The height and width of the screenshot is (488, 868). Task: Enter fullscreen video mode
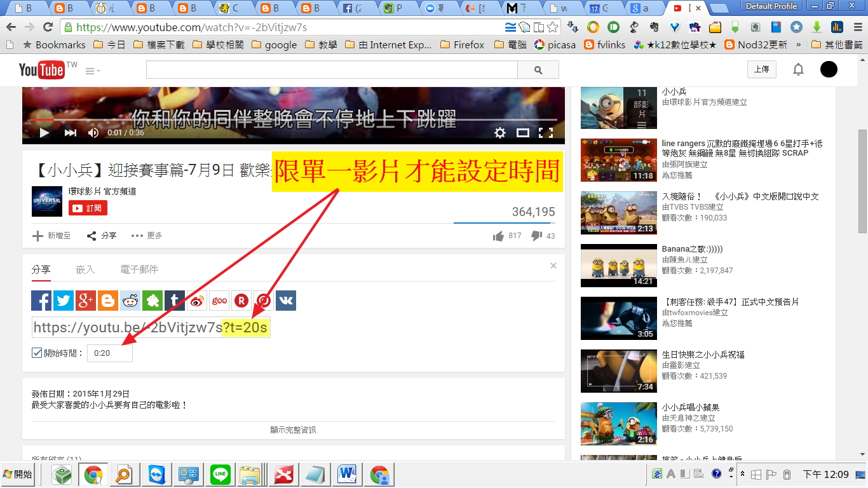pos(546,132)
